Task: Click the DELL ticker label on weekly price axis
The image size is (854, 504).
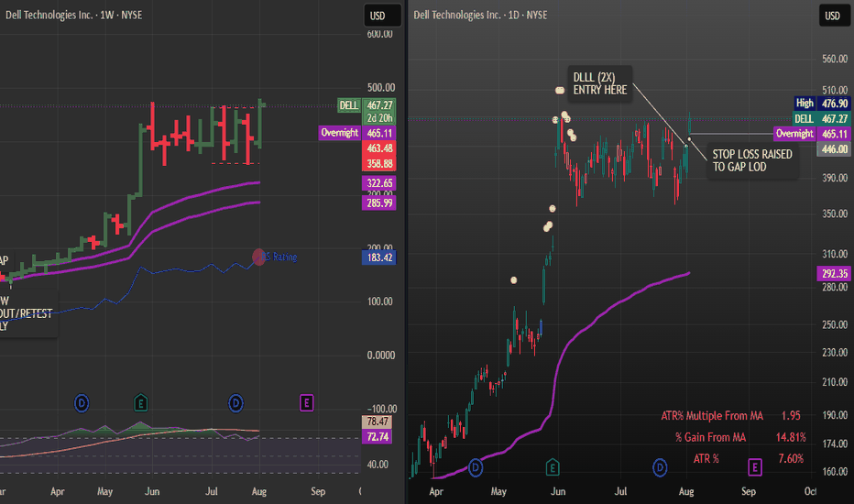Action: 348,105
